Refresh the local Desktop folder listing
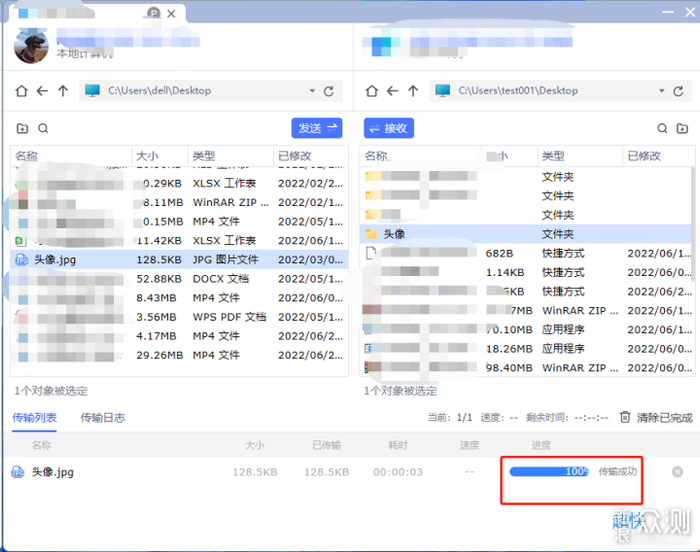Viewport: 700px width, 552px height. (329, 91)
